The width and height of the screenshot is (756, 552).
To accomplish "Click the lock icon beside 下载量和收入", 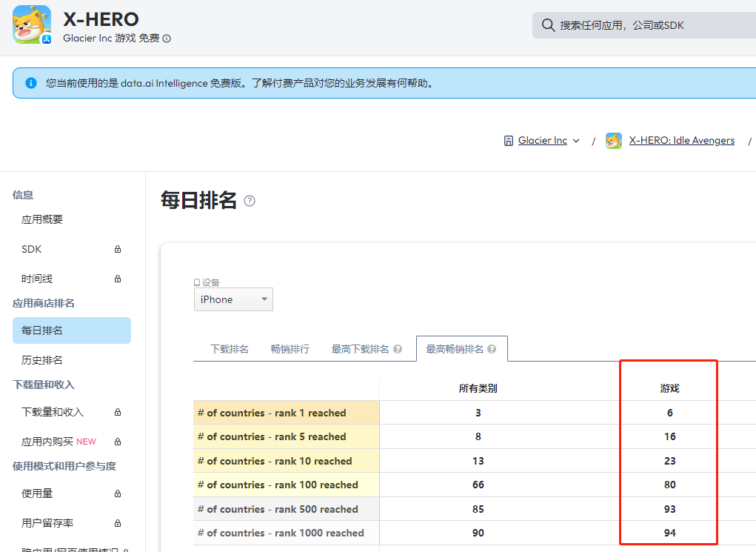I will coord(118,413).
